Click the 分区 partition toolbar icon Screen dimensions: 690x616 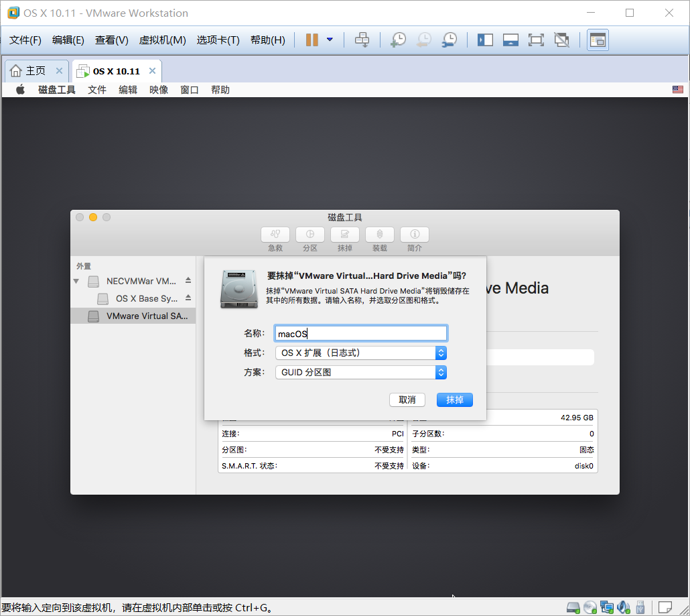[309, 234]
